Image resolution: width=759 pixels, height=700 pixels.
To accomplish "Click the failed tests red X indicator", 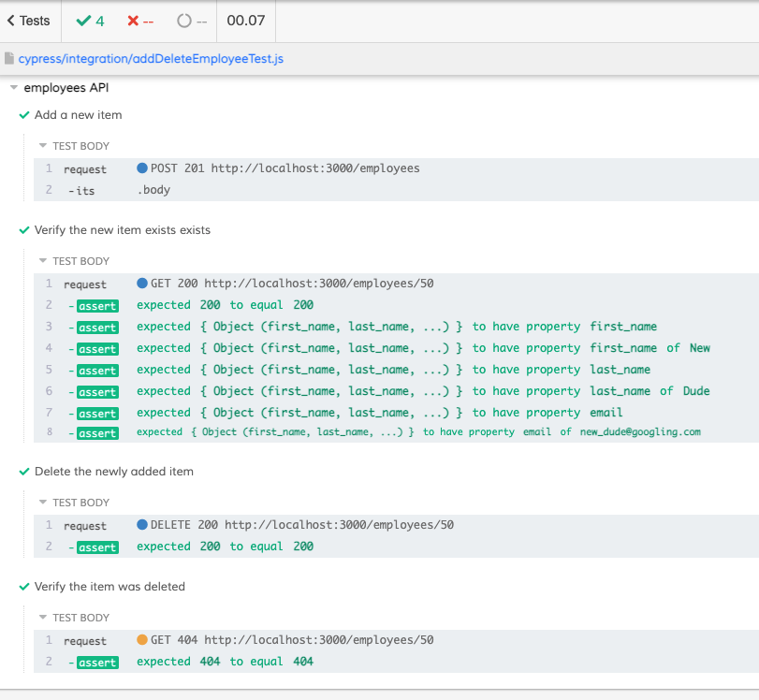I will tap(140, 21).
